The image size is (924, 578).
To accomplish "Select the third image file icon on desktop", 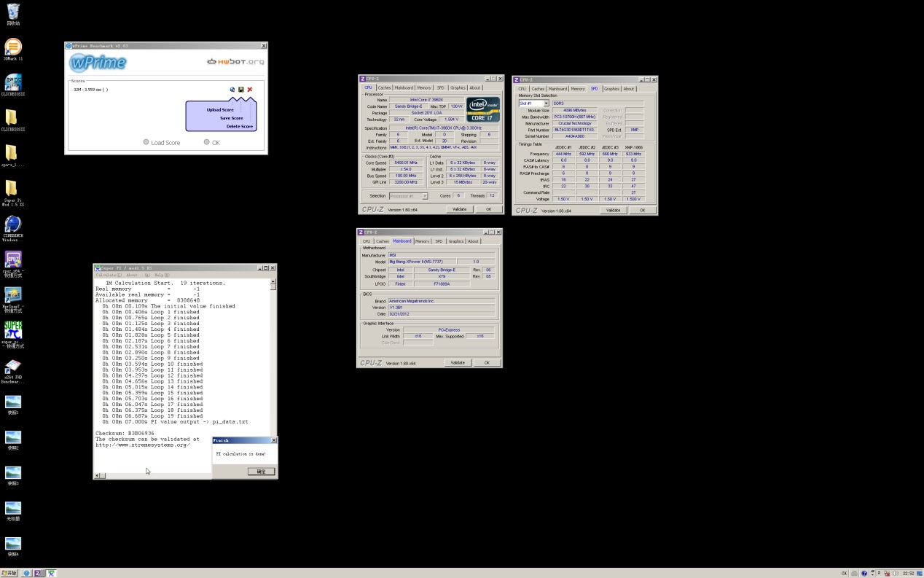I will [x=13, y=472].
